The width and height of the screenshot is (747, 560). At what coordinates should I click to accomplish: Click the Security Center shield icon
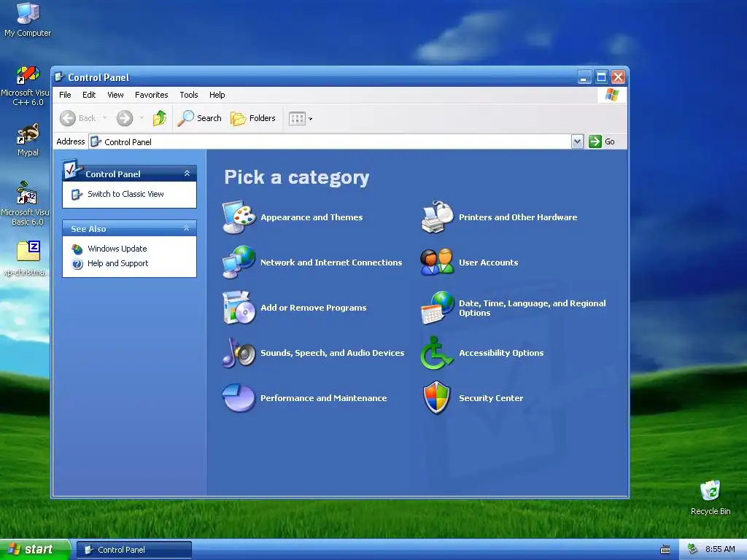point(436,398)
